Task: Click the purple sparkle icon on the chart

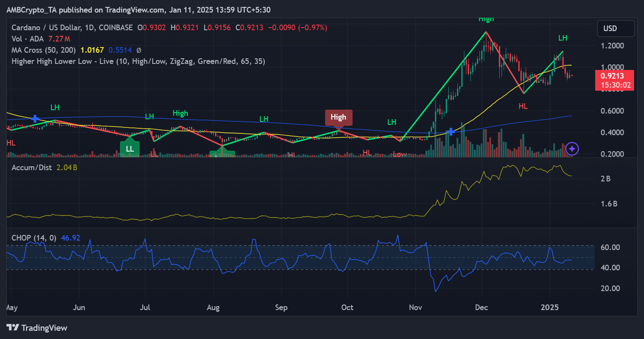Action: coord(572,149)
